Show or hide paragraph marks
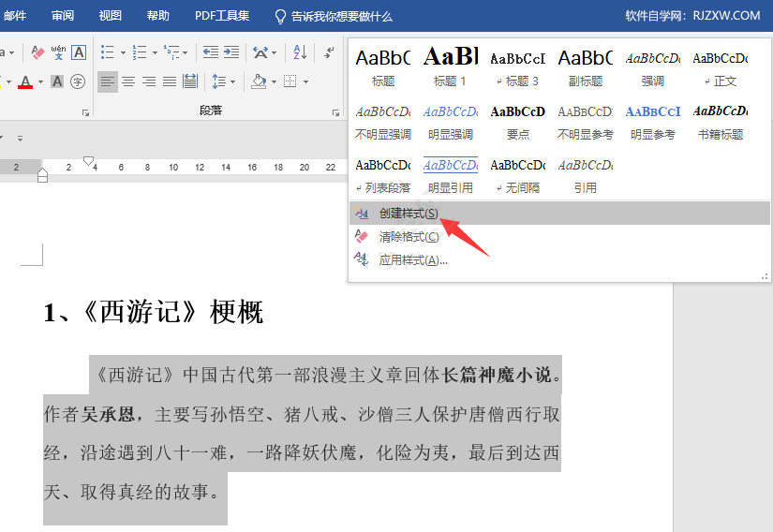Viewport: 773px width, 532px height. 330,52
